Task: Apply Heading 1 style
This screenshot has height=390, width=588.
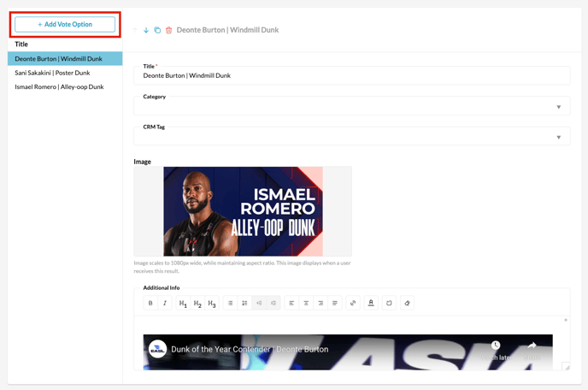Action: 183,303
